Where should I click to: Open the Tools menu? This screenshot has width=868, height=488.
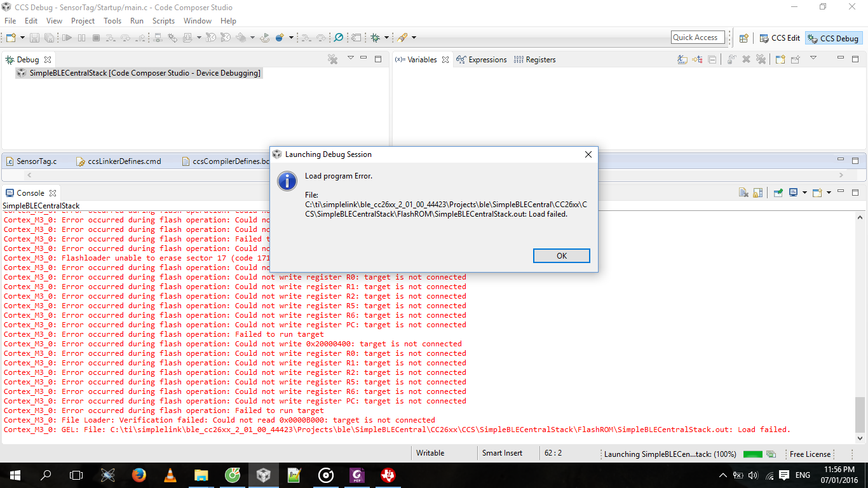point(112,21)
